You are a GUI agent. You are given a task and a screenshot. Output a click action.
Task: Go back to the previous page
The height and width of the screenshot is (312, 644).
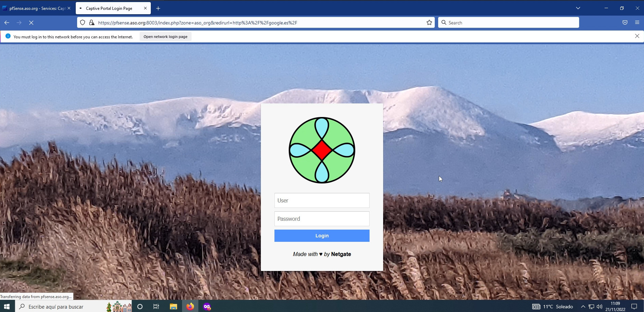tap(7, 23)
